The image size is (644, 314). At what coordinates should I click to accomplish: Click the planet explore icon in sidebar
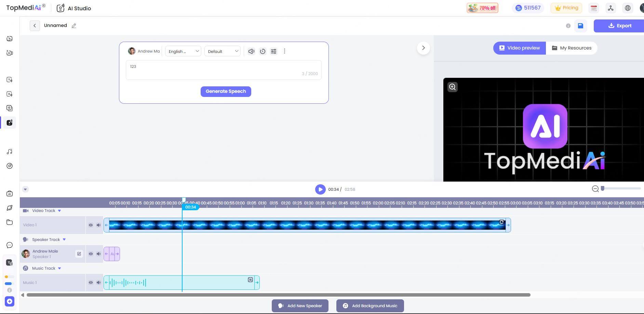pyautogui.click(x=10, y=208)
